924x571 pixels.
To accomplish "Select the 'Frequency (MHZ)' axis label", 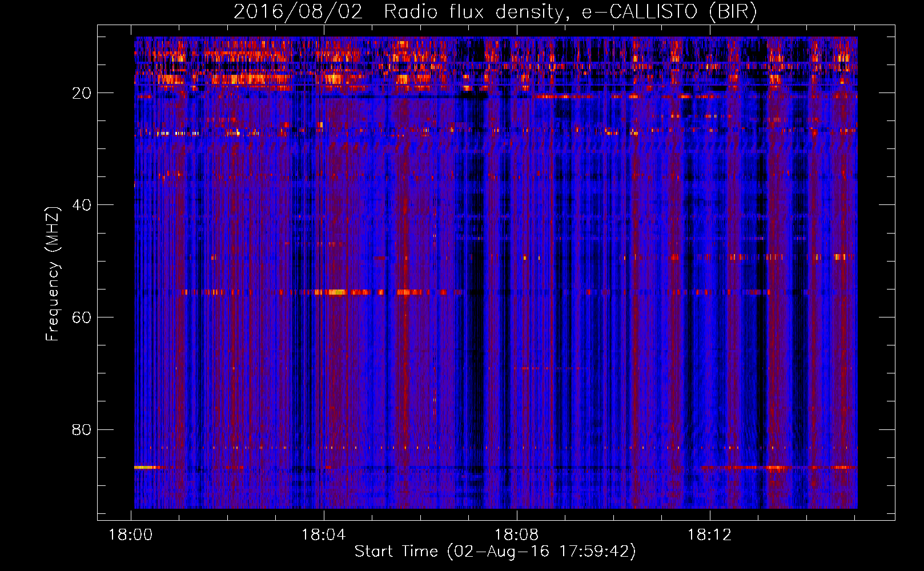I will pyautogui.click(x=53, y=274).
